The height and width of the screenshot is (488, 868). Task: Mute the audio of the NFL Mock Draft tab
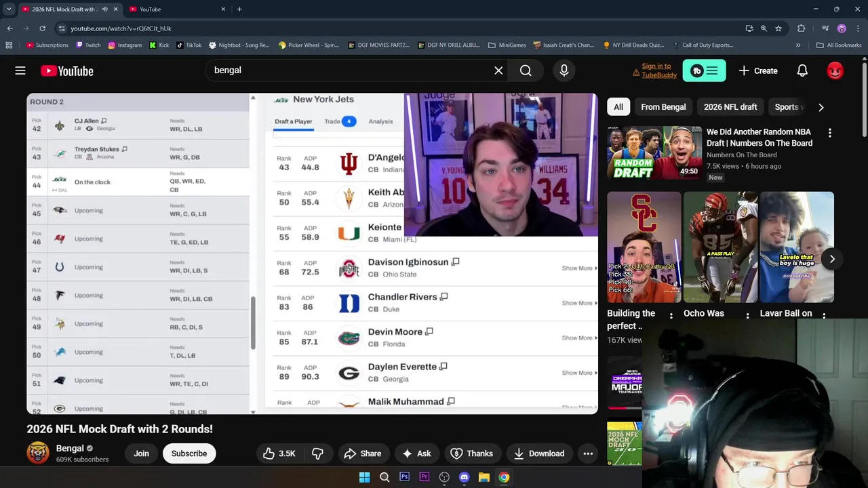[x=104, y=9]
